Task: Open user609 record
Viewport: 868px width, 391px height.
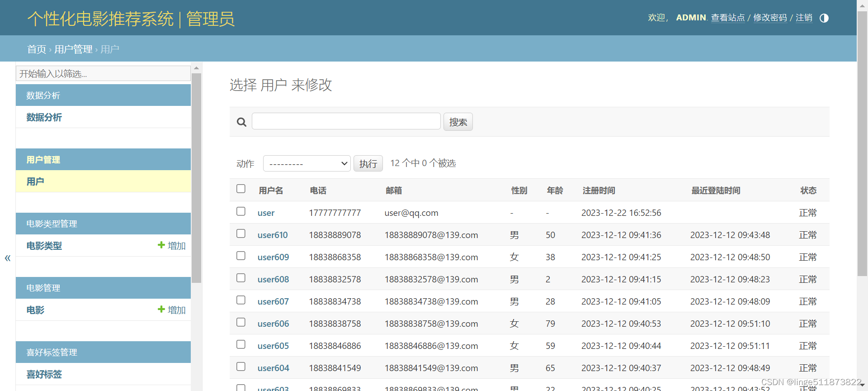Action: click(x=273, y=257)
